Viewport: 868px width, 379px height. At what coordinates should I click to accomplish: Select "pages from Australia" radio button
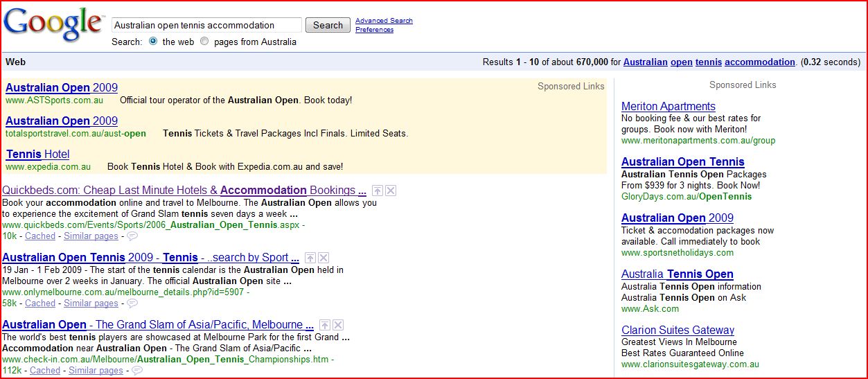(x=204, y=42)
